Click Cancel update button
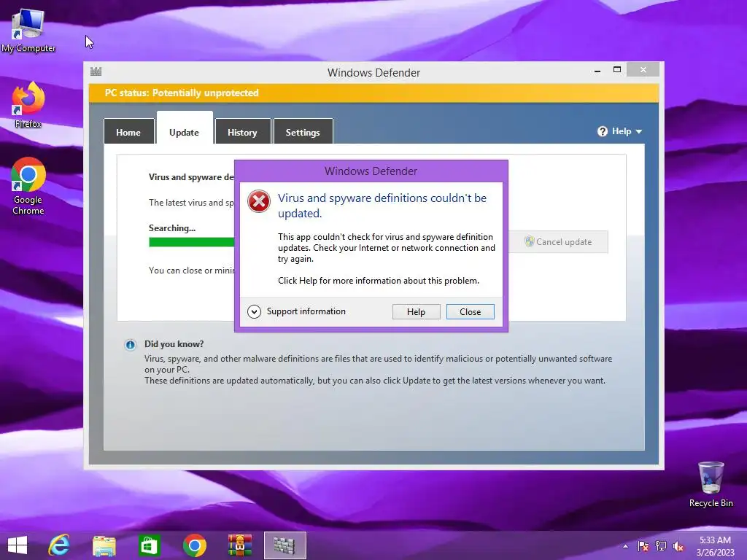The width and height of the screenshot is (747, 560). [558, 242]
